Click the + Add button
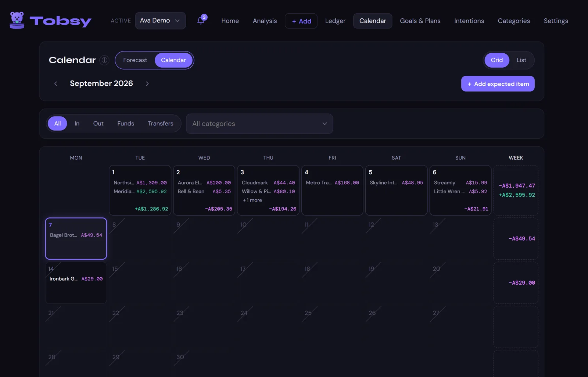Screen dimensions: 588x377 301,21
